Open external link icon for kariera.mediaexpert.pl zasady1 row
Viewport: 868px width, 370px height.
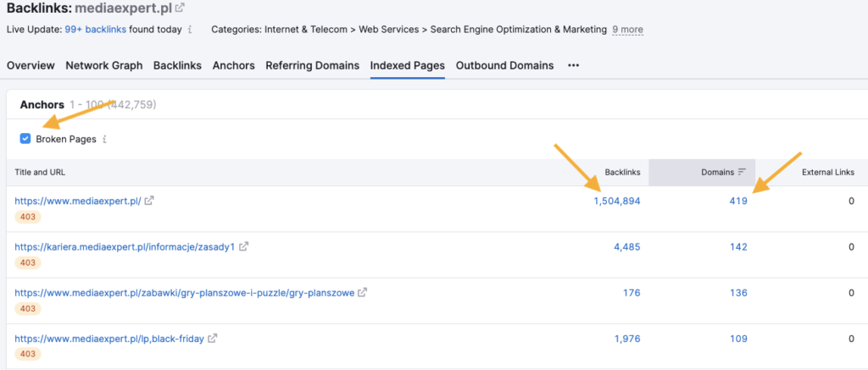point(243,246)
